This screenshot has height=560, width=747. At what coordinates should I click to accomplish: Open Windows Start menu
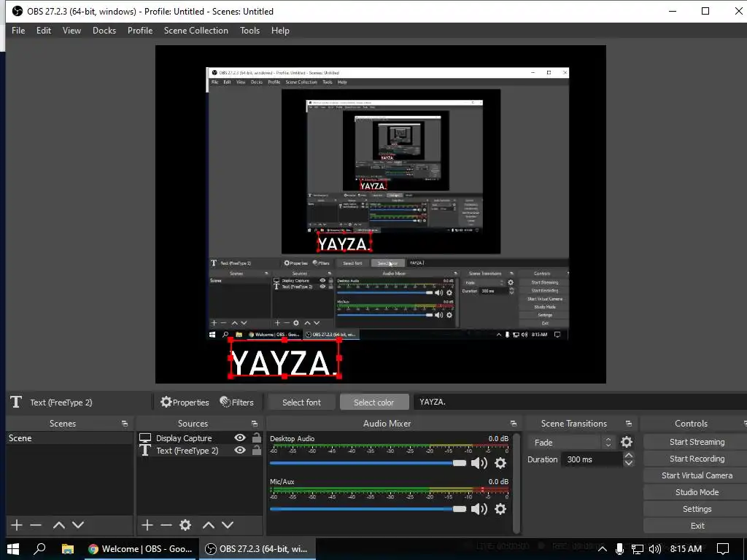[x=13, y=549]
